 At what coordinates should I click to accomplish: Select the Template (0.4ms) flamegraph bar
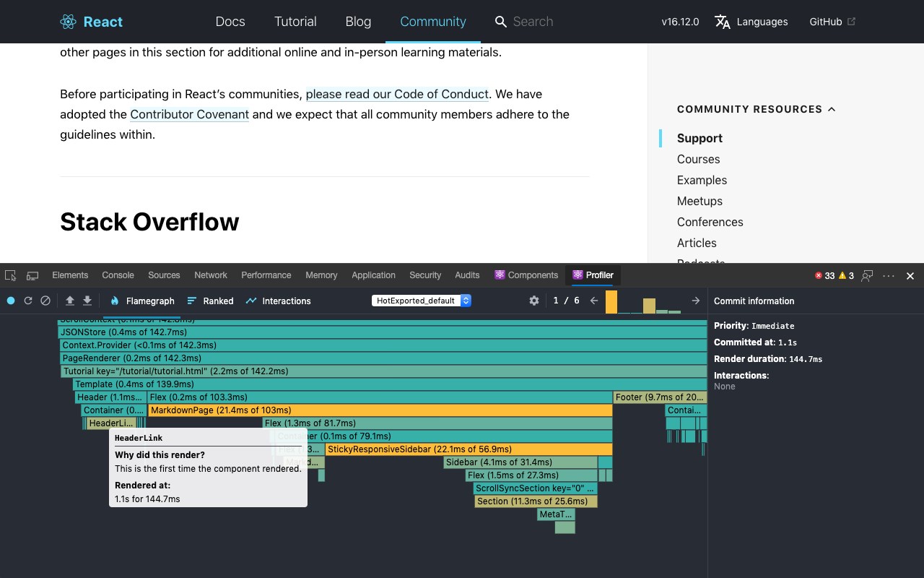(x=390, y=384)
